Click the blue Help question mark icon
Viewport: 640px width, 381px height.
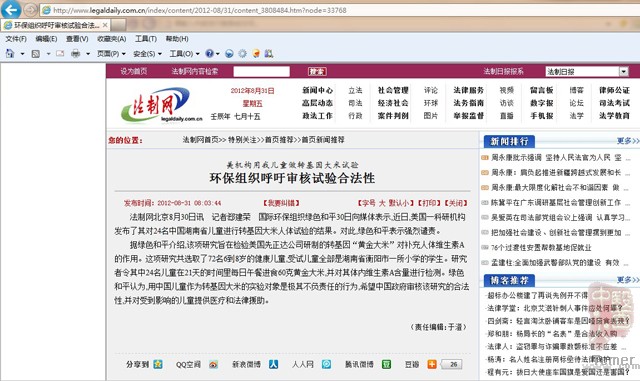(209, 53)
